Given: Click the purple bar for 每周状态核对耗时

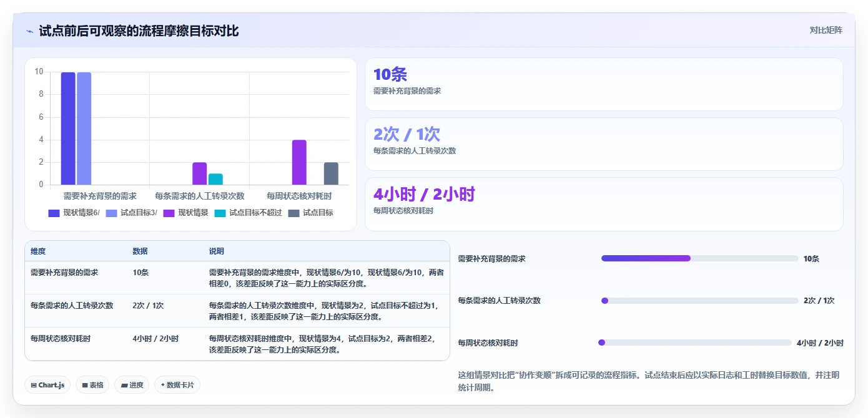Looking at the screenshot, I should tap(299, 162).
